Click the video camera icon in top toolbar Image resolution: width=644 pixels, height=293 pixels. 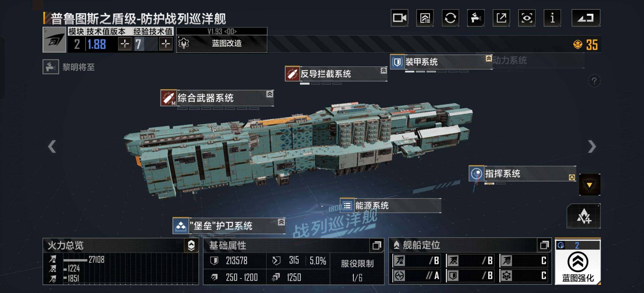[x=399, y=18]
